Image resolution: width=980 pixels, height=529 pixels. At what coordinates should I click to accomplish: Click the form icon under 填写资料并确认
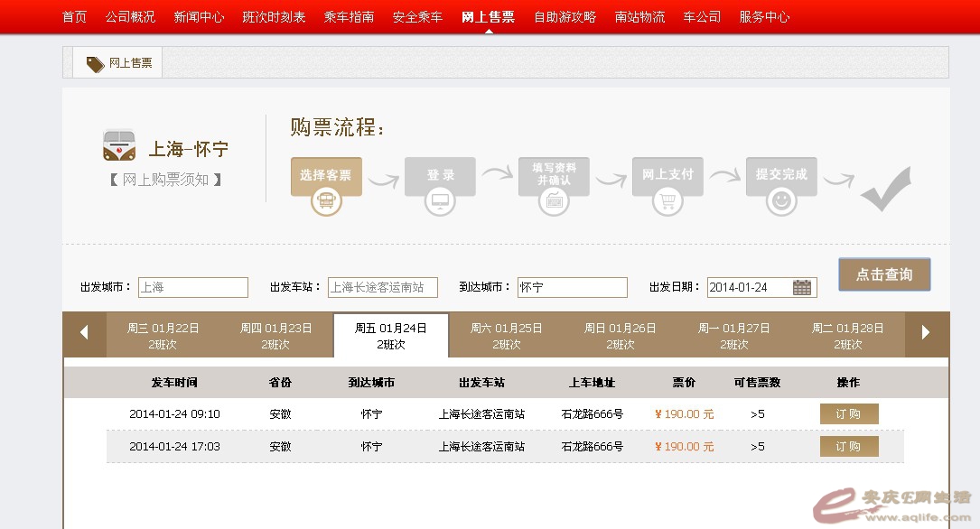pos(554,201)
